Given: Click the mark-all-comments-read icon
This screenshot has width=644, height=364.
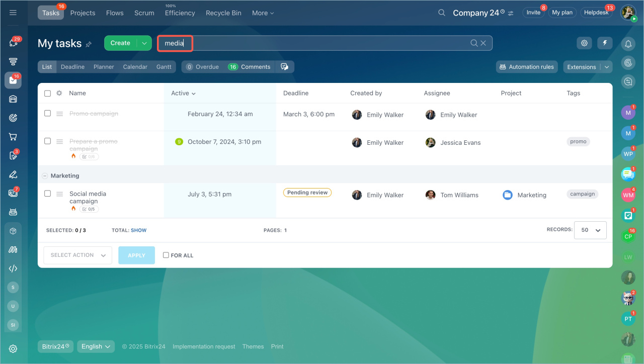Looking at the screenshot, I should [285, 67].
